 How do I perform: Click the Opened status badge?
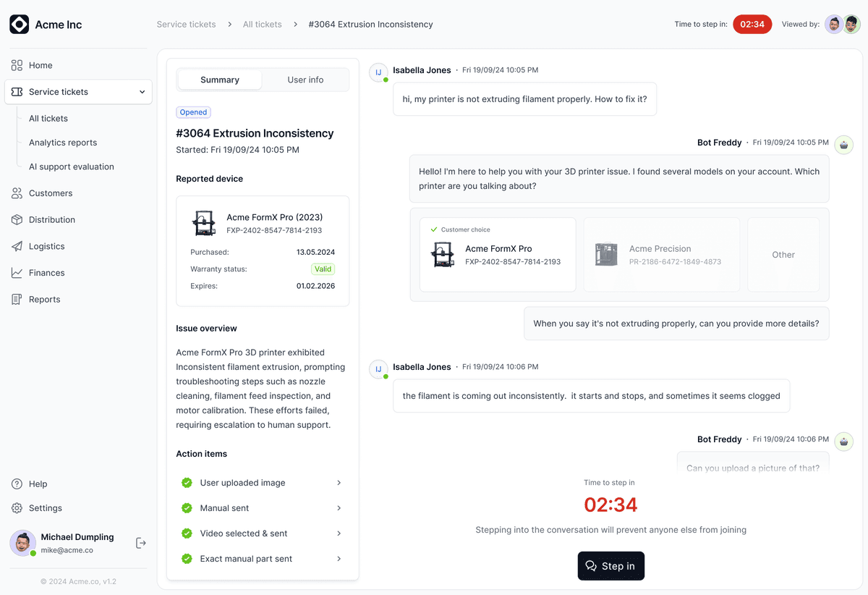pos(193,112)
